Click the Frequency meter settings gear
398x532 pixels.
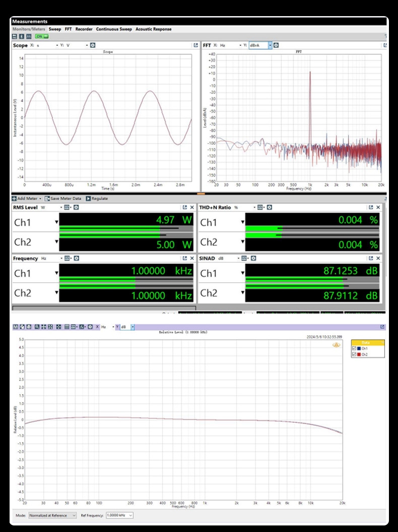(x=77, y=258)
